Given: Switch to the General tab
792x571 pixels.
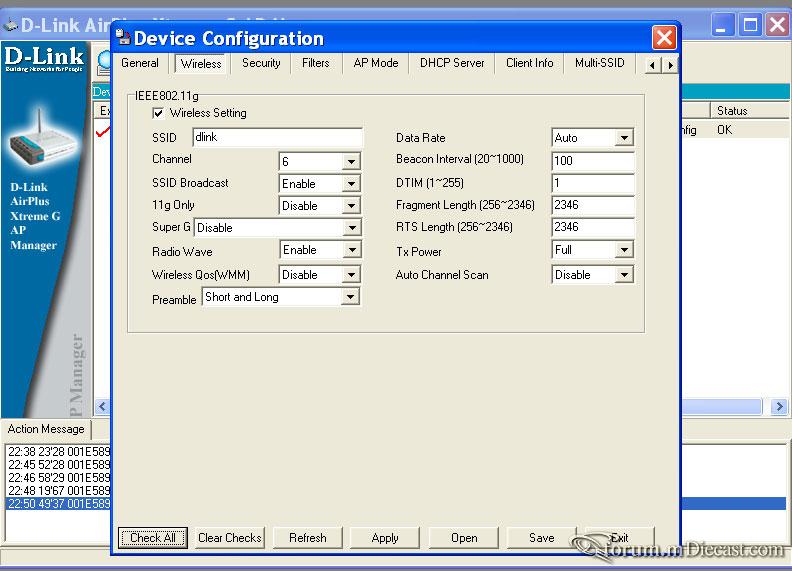Looking at the screenshot, I should 140,63.
